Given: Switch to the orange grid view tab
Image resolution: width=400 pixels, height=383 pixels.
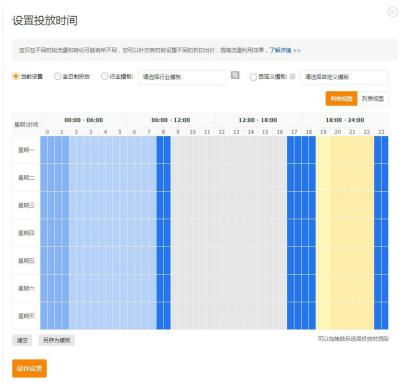Looking at the screenshot, I should coord(341,99).
